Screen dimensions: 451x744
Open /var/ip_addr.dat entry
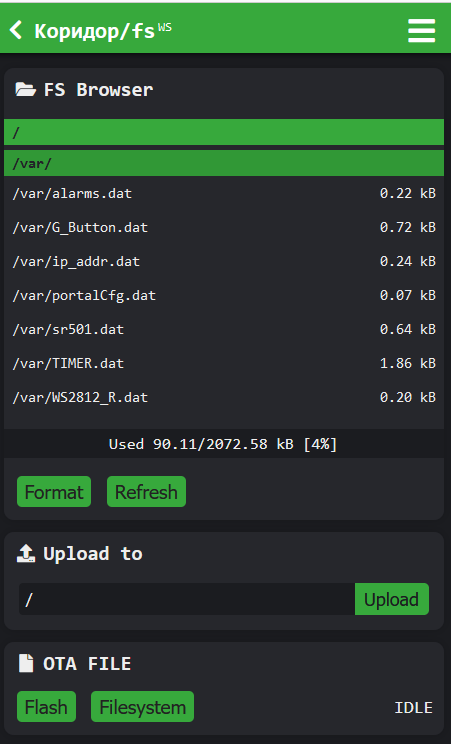tap(224, 261)
